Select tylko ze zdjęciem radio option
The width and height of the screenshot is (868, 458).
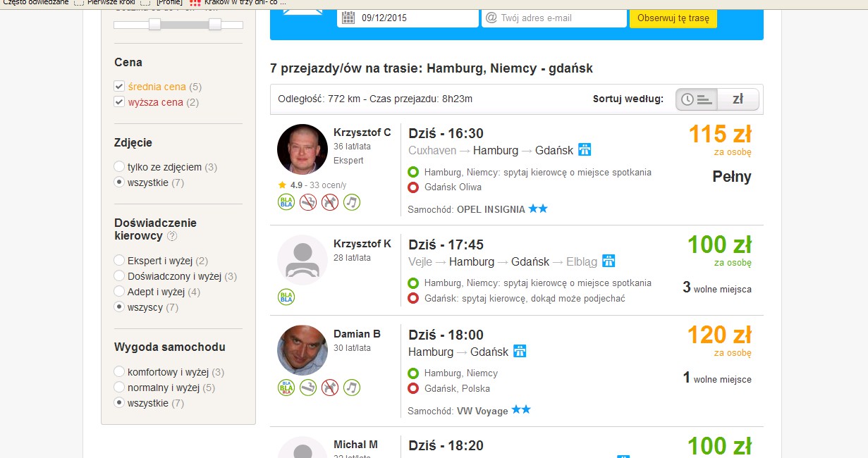click(x=119, y=167)
